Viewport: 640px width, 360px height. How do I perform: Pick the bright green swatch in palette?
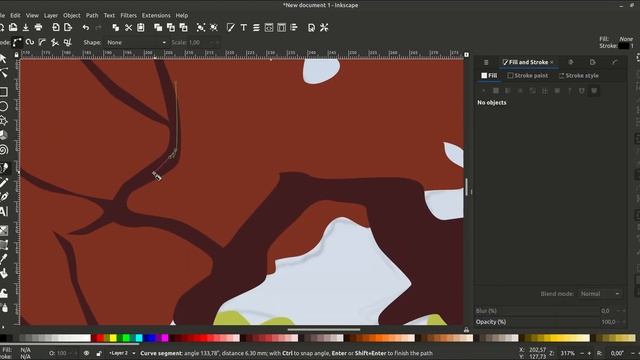[126, 338]
